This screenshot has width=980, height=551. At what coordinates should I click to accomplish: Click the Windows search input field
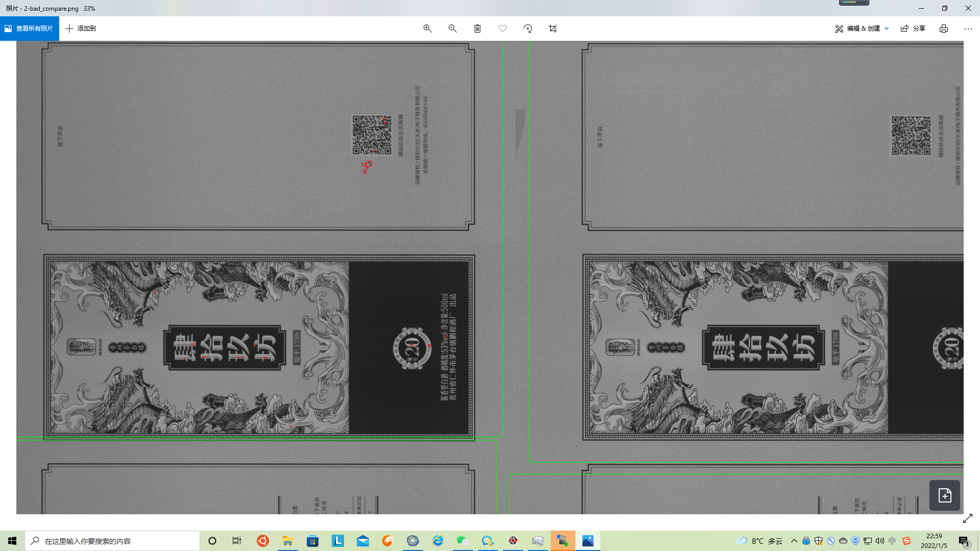(x=112, y=541)
